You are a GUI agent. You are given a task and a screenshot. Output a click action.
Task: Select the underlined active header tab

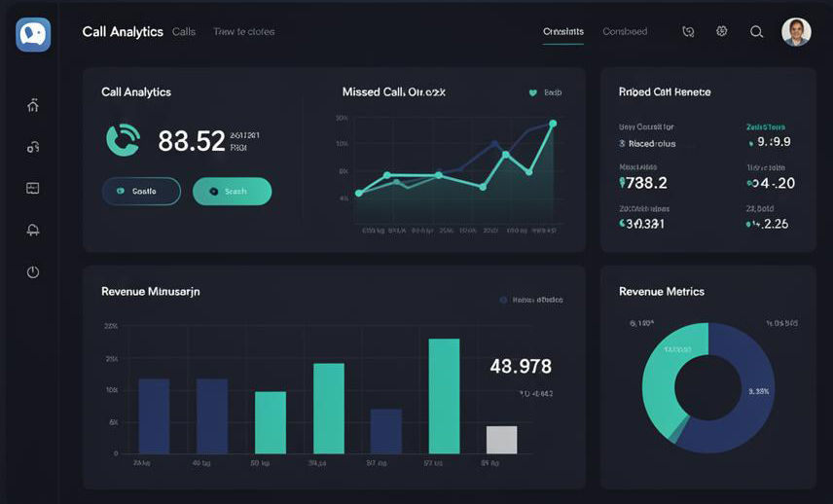pos(563,32)
